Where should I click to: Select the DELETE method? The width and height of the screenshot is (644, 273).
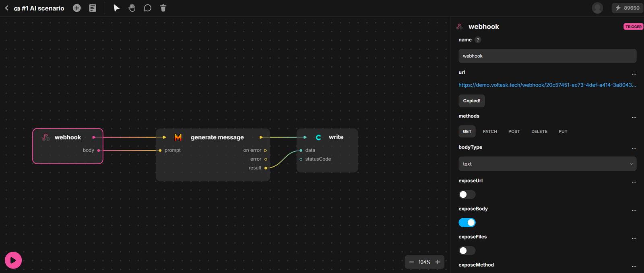539,132
